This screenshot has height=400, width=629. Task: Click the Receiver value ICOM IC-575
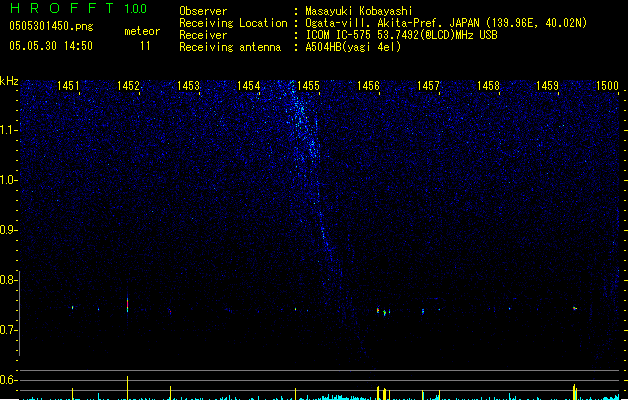[340, 35]
